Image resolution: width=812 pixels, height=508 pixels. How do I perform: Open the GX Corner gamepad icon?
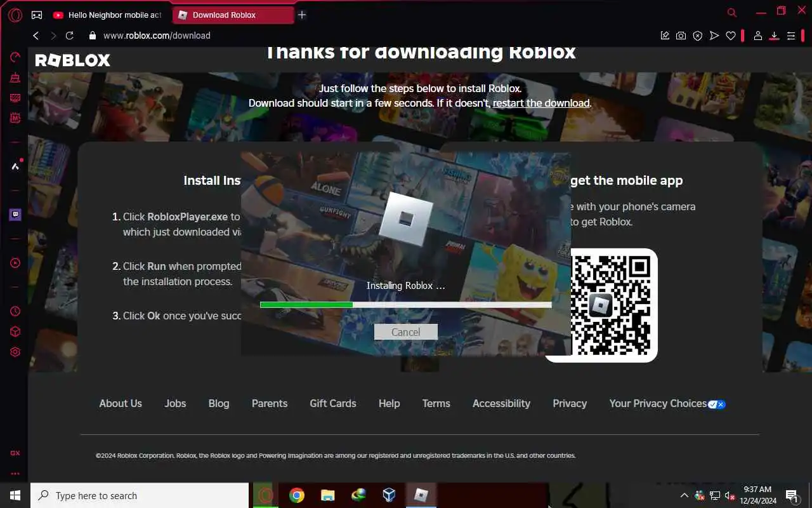(x=37, y=15)
